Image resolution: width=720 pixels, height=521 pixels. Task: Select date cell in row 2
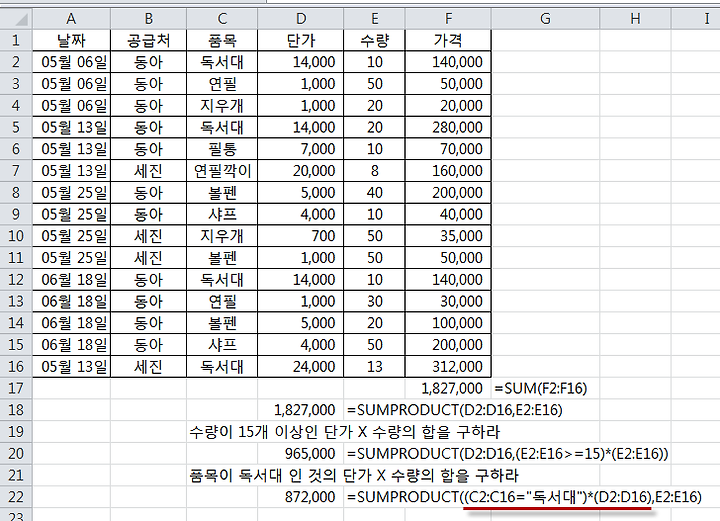pyautogui.click(x=71, y=62)
